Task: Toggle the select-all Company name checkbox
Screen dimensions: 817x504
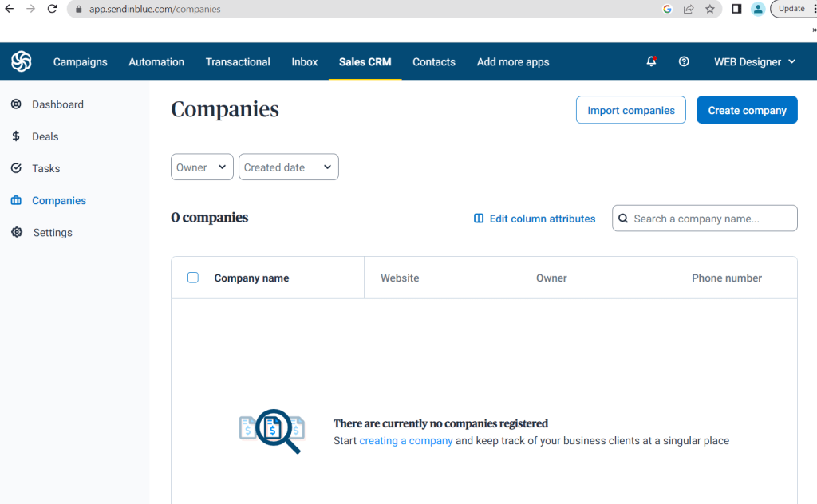Action: 193,278
